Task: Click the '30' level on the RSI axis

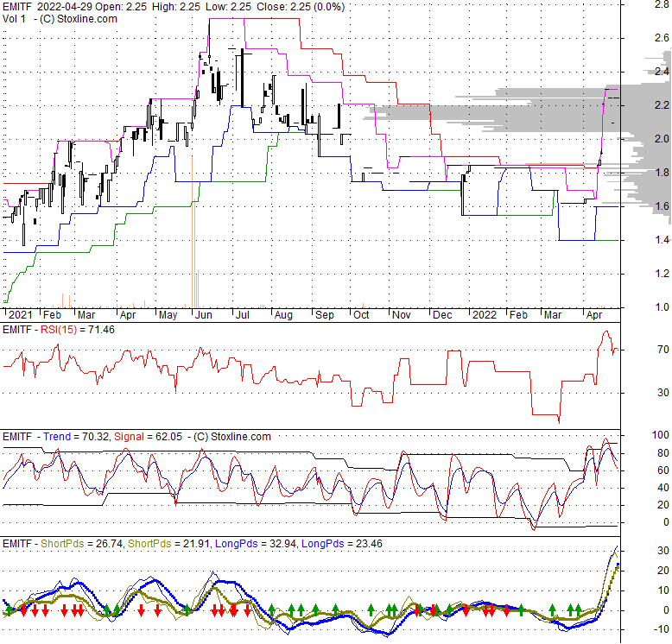Action: [663, 393]
